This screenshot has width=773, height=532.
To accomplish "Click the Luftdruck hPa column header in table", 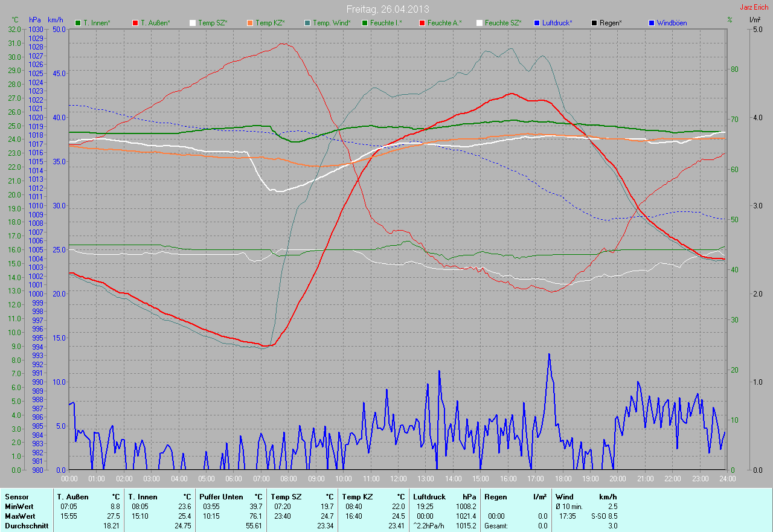I will 444,497.
